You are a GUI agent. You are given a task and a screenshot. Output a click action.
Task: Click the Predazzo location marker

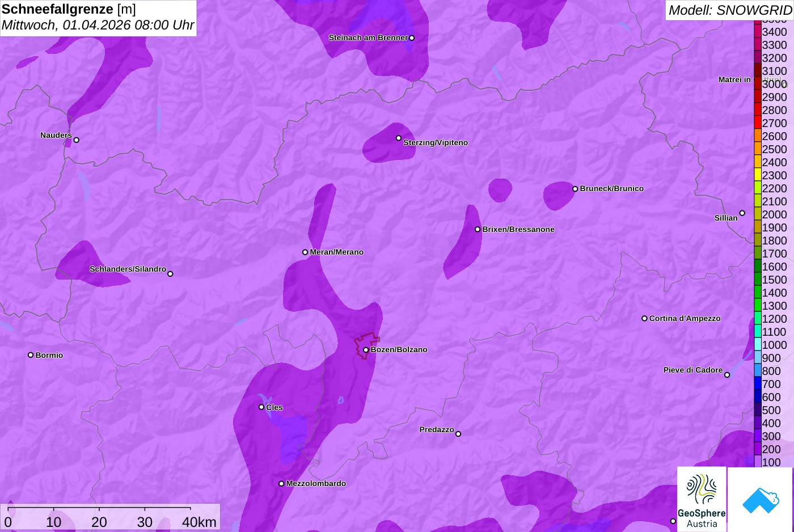pos(458,434)
